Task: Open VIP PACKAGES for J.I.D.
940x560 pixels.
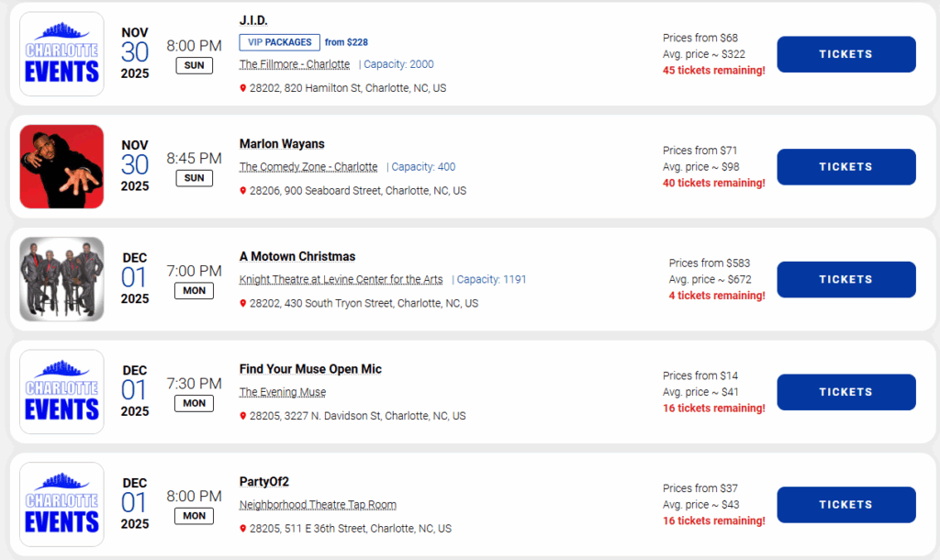Action: [279, 42]
